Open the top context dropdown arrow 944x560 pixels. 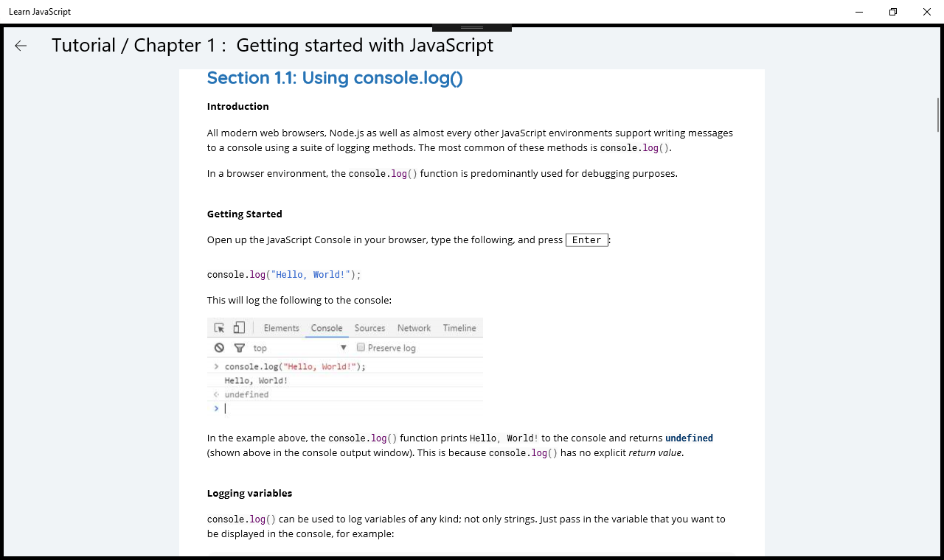point(343,348)
